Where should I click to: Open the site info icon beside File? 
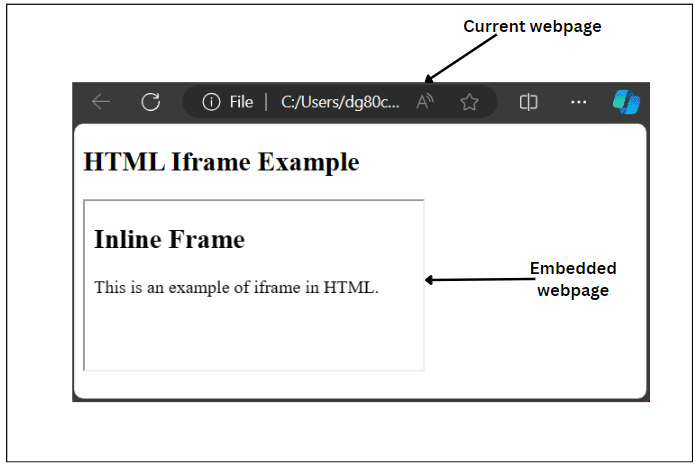(211, 102)
